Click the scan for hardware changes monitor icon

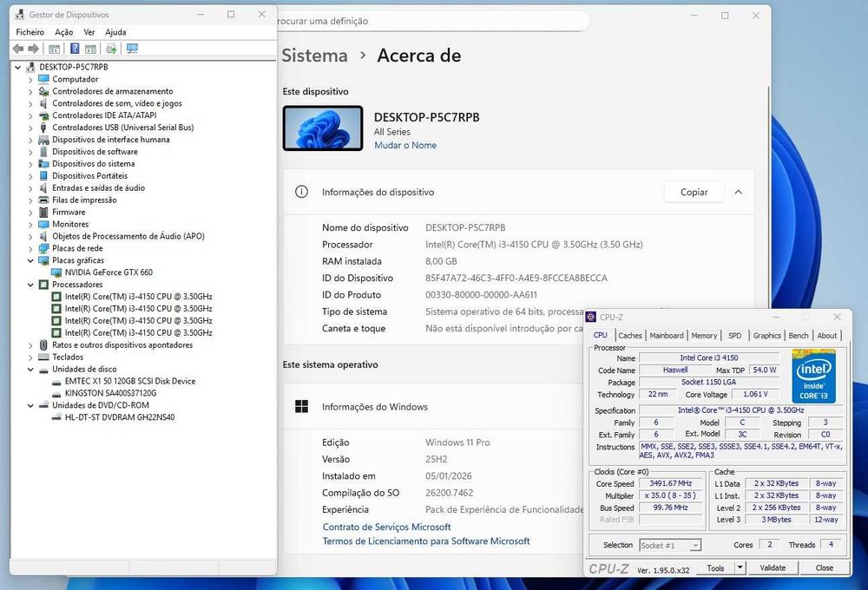[x=132, y=49]
